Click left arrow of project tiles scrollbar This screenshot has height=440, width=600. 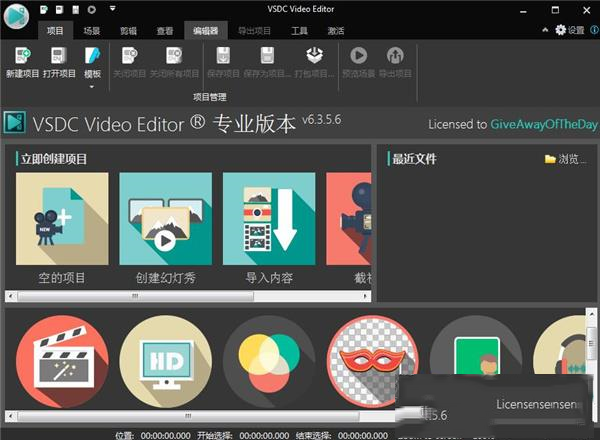[11, 296]
